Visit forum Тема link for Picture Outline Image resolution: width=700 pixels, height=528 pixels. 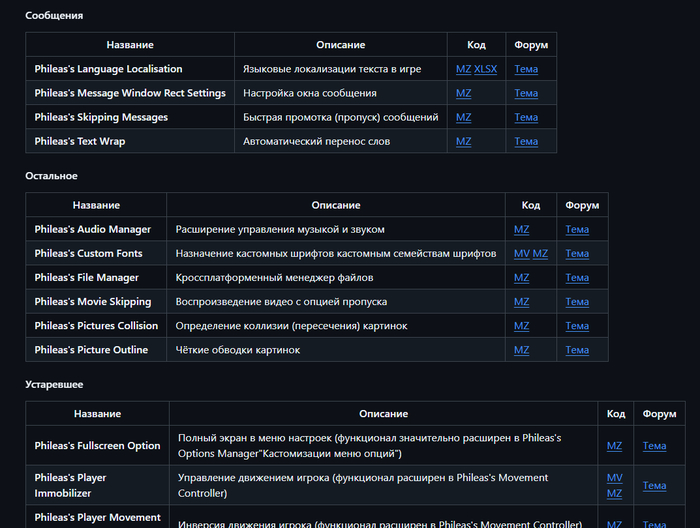click(x=577, y=349)
